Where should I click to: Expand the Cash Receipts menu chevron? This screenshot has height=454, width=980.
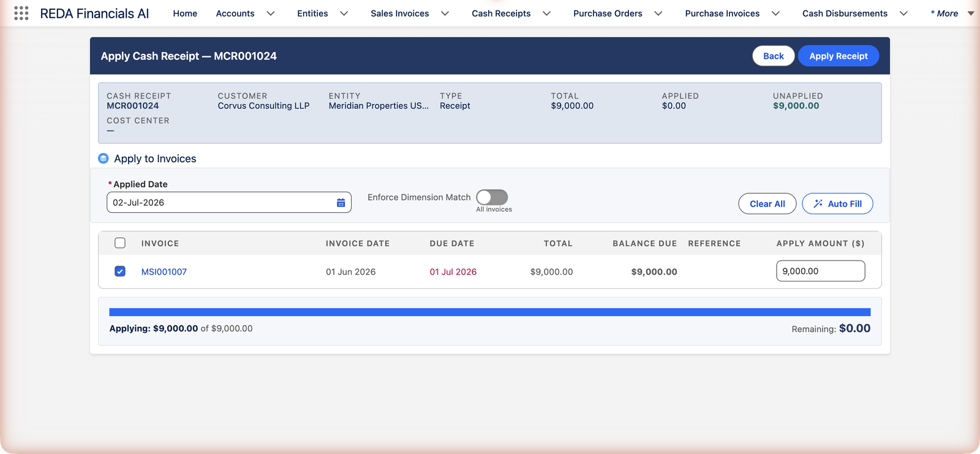547,13
